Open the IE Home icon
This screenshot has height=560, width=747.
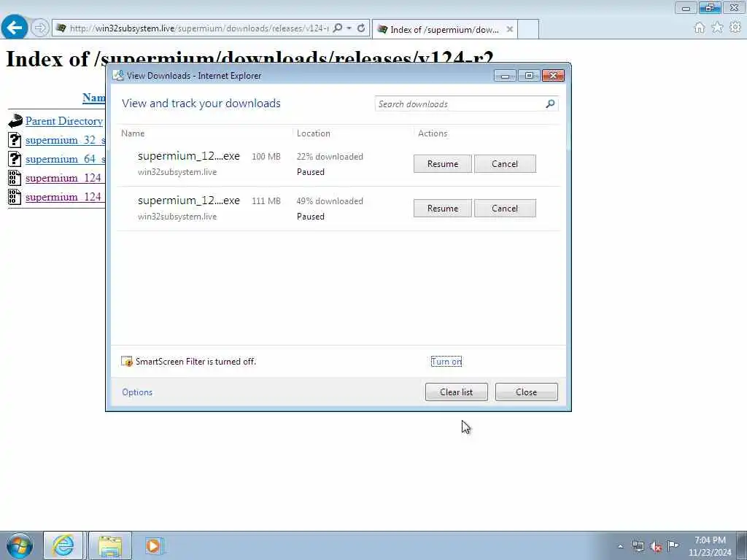(699, 28)
